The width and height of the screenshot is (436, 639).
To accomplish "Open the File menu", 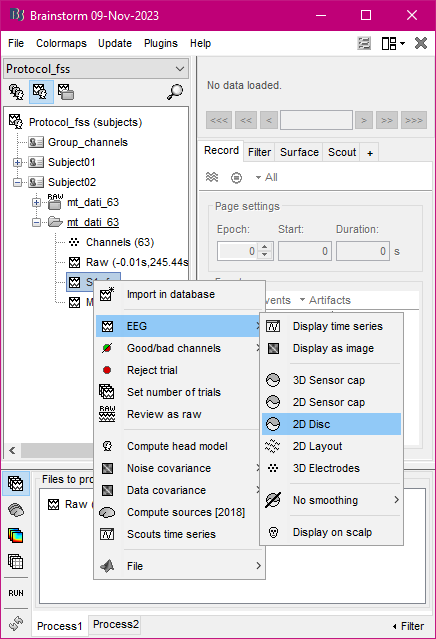I will 16,43.
